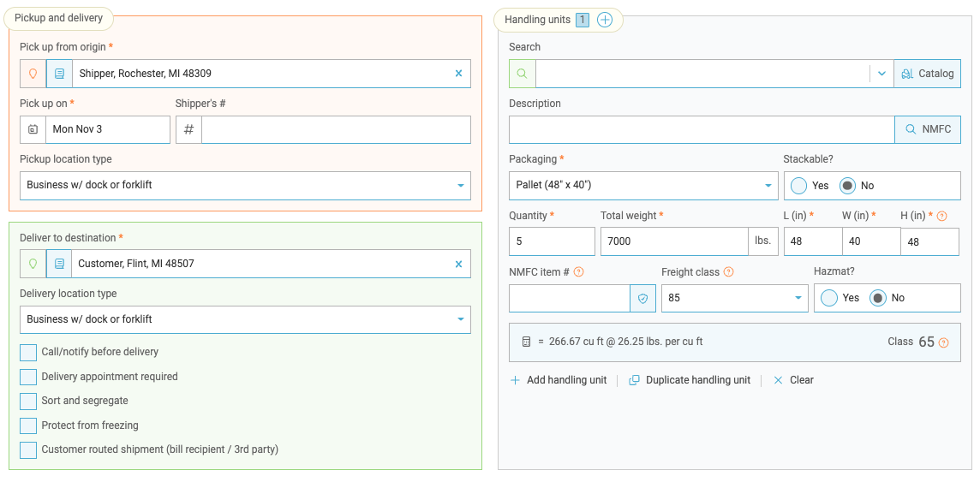Clear the origin address with X icon
The width and height of the screenshot is (980, 482).
click(x=458, y=74)
